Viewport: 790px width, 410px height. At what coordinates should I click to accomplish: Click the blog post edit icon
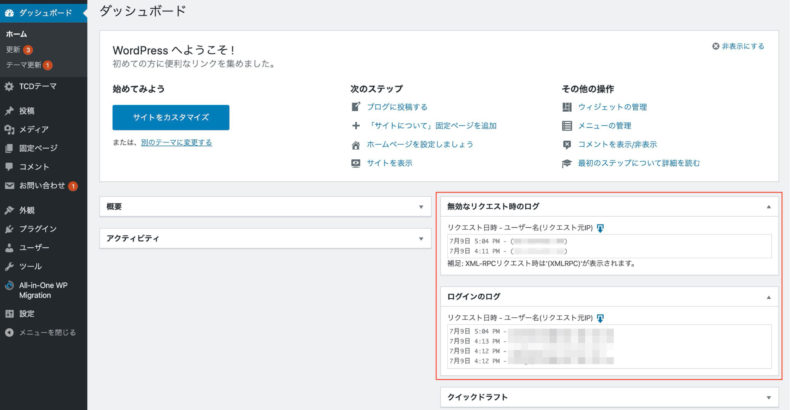click(356, 107)
